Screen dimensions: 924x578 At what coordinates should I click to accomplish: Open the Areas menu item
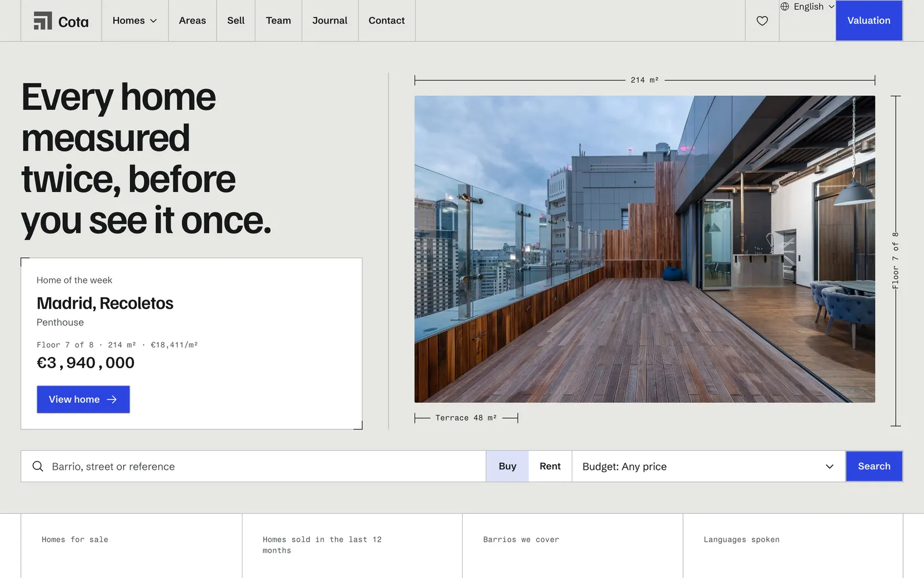click(x=192, y=21)
